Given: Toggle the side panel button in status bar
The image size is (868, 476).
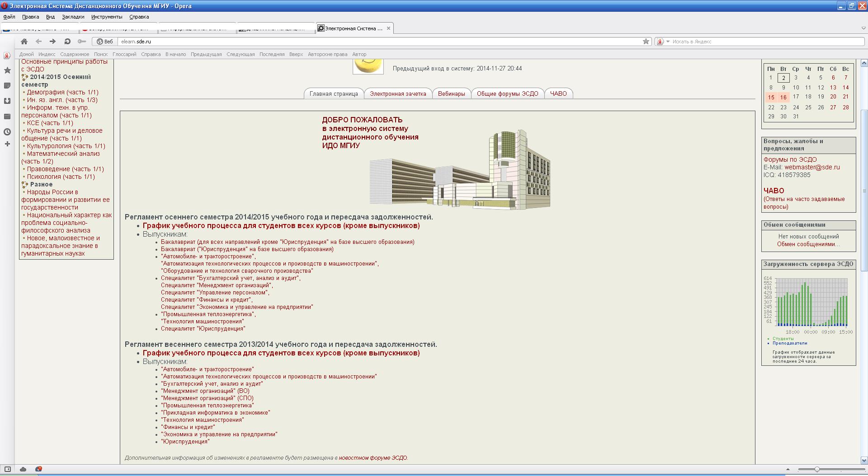Looking at the screenshot, I should tap(7, 469).
